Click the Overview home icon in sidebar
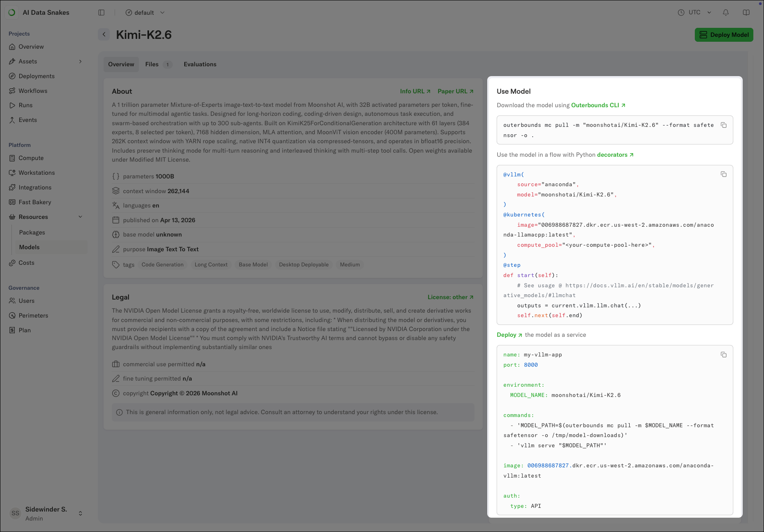 point(12,47)
